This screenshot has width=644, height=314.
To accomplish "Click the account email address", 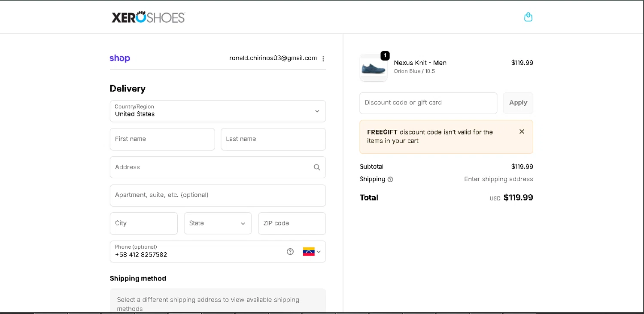I will coord(273,58).
